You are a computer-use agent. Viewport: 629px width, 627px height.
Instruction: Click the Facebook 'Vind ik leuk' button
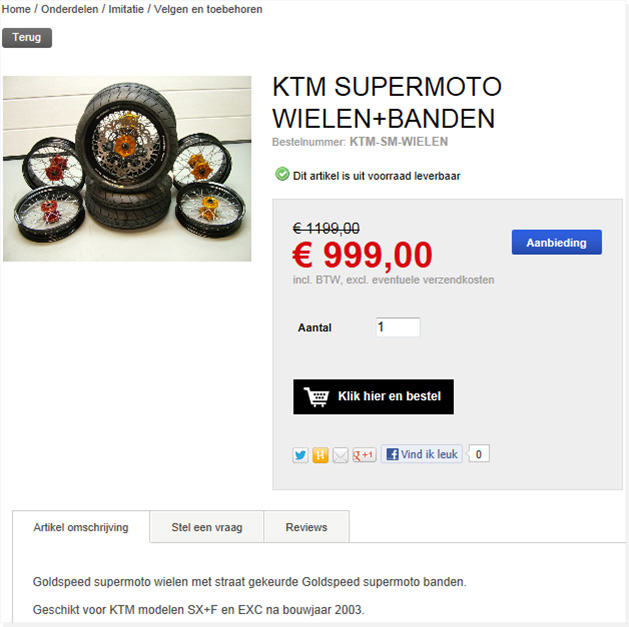pos(422,454)
